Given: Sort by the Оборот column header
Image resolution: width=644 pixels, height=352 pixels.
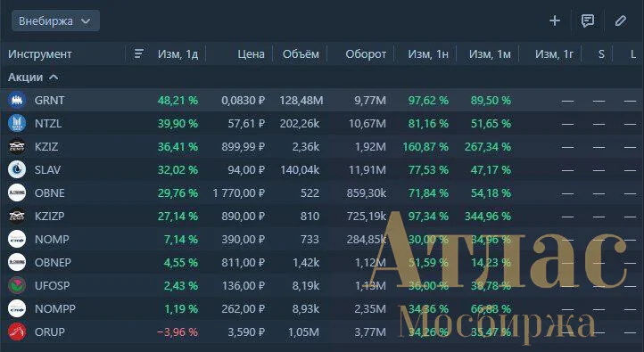Looking at the screenshot, I should 366,54.
